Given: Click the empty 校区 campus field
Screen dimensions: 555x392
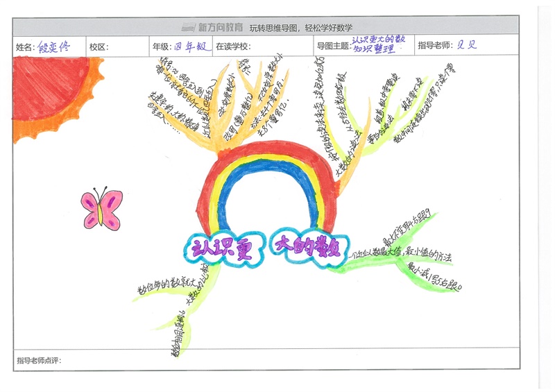Looking at the screenshot, I should coord(126,47).
